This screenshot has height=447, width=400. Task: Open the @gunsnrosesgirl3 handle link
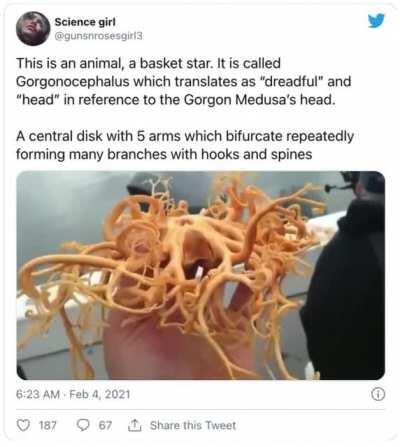(98, 36)
